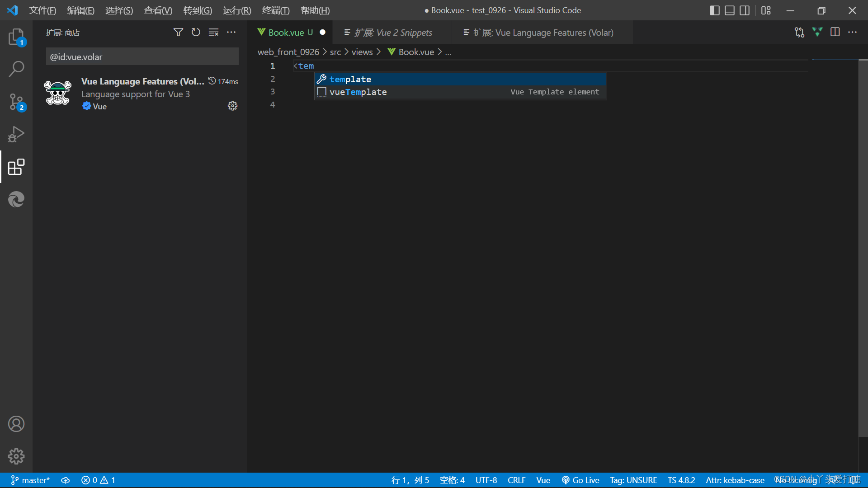Open the 终端(T) menu
This screenshot has height=488, width=868.
[x=276, y=10]
